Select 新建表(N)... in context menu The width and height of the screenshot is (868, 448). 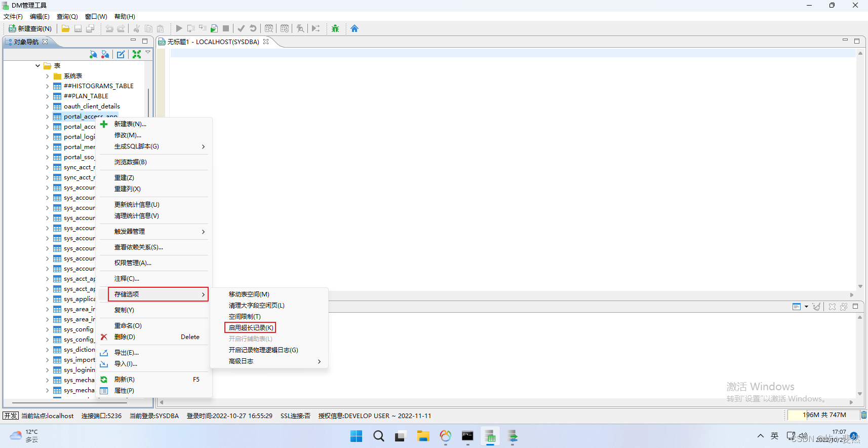point(154,124)
